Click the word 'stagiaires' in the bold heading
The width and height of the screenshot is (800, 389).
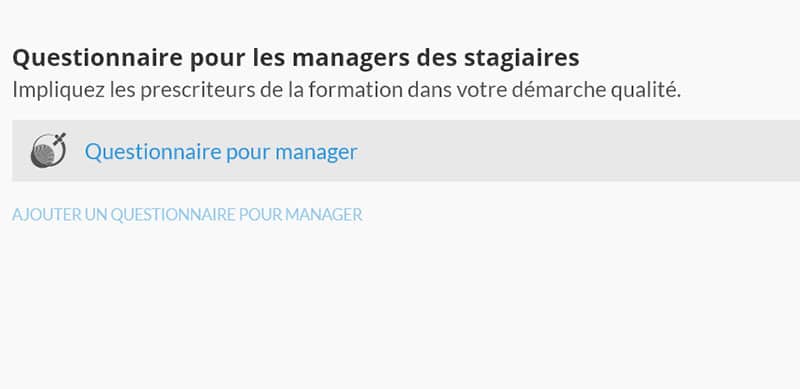(x=521, y=58)
